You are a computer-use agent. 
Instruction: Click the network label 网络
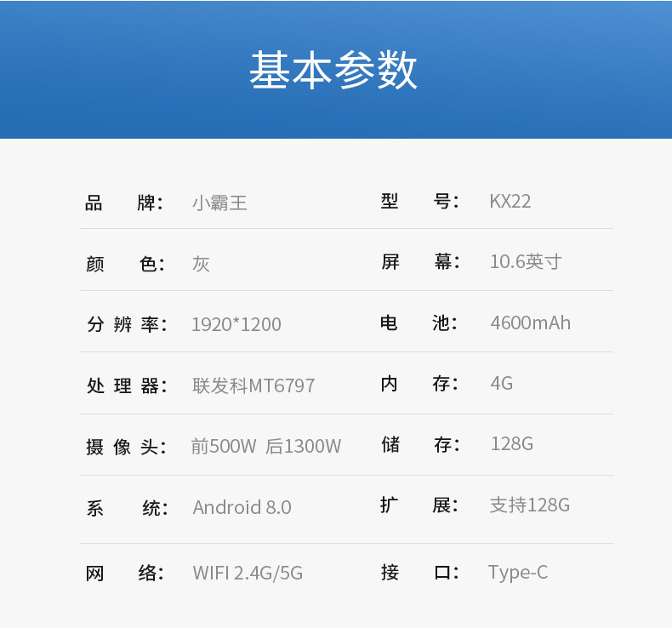125,574
